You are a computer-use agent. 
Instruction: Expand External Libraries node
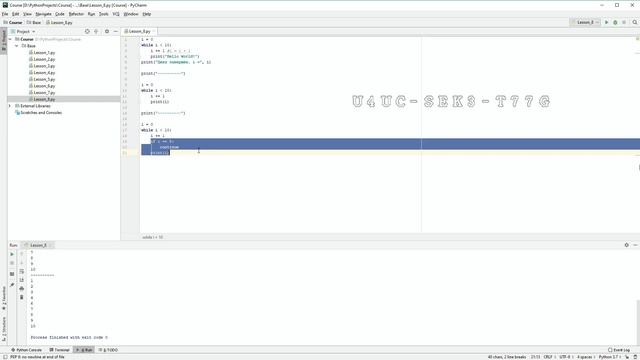point(10,106)
